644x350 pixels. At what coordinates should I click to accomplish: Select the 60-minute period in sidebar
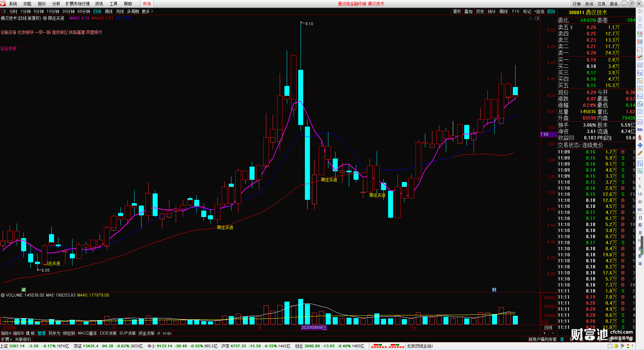point(640,210)
